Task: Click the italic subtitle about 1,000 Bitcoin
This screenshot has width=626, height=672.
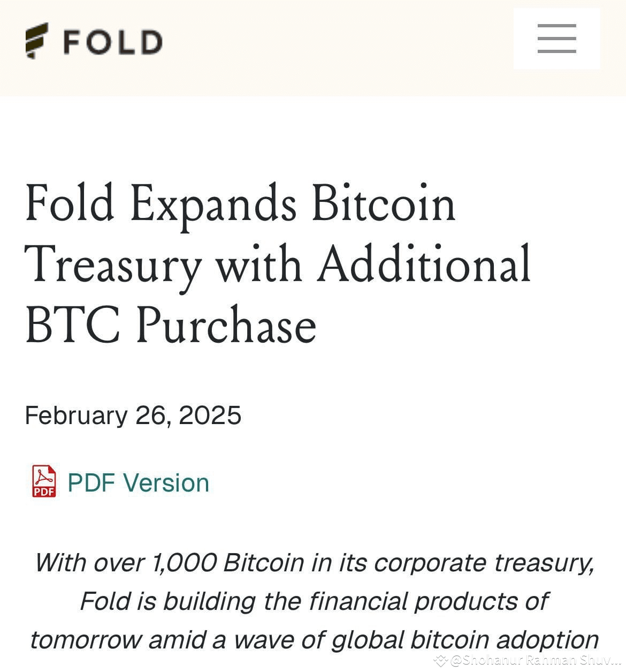Action: click(313, 600)
